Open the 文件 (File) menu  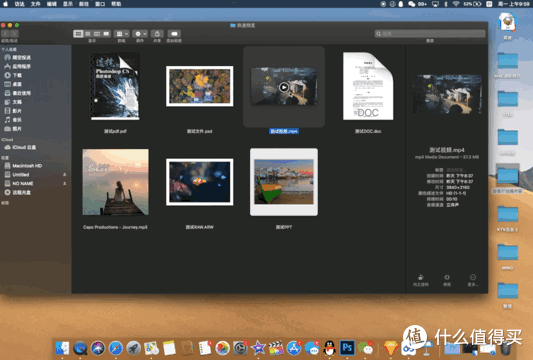[x=36, y=4]
